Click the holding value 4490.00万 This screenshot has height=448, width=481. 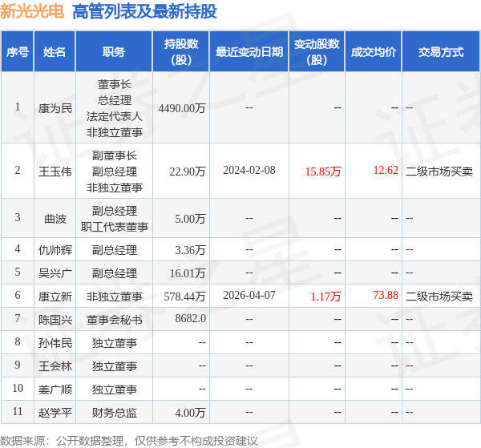pos(182,108)
